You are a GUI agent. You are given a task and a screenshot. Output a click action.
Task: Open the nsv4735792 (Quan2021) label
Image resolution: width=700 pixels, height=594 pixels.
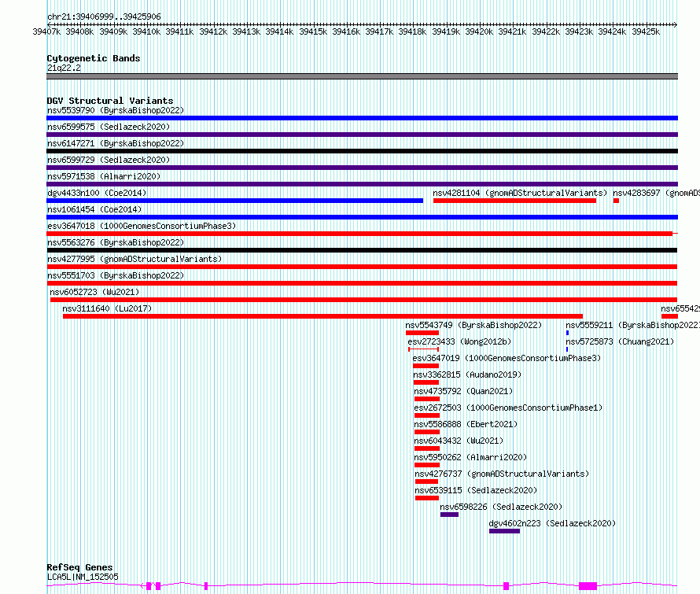click(x=463, y=391)
